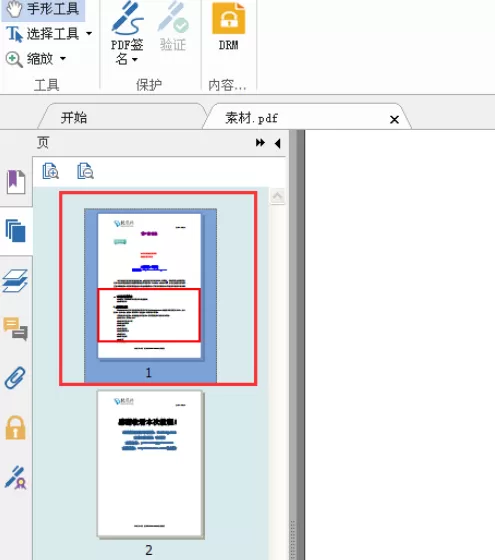Click the thumbnail scrollbar up arrow

click(278, 196)
